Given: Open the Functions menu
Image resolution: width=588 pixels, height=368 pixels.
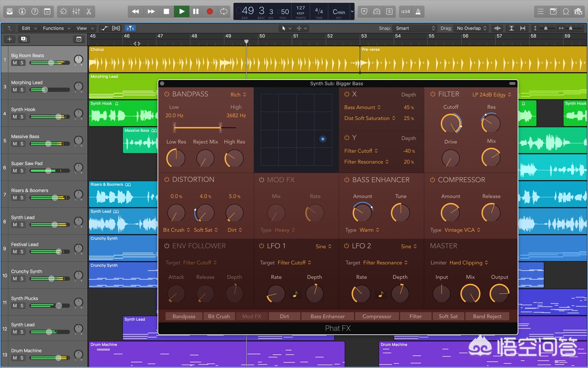Looking at the screenshot, I should pyautogui.click(x=56, y=28).
